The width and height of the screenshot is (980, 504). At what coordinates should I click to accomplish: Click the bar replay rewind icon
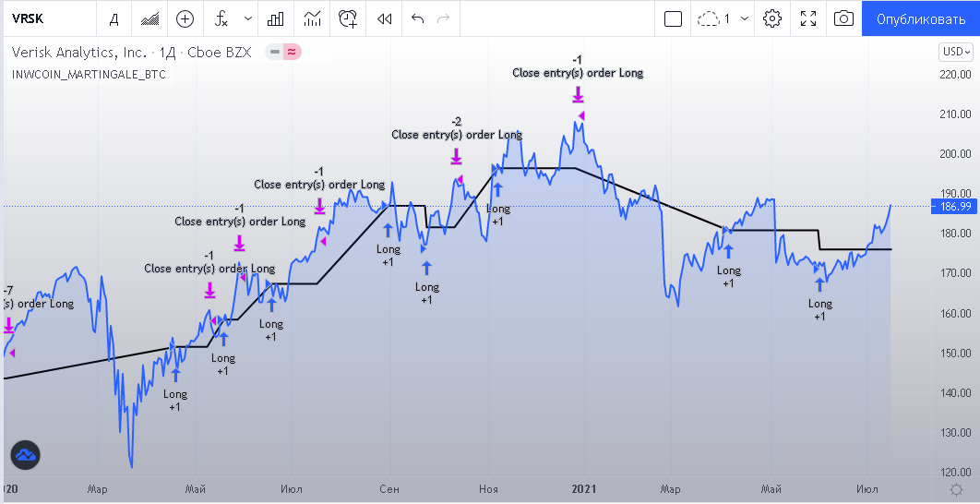pos(385,18)
